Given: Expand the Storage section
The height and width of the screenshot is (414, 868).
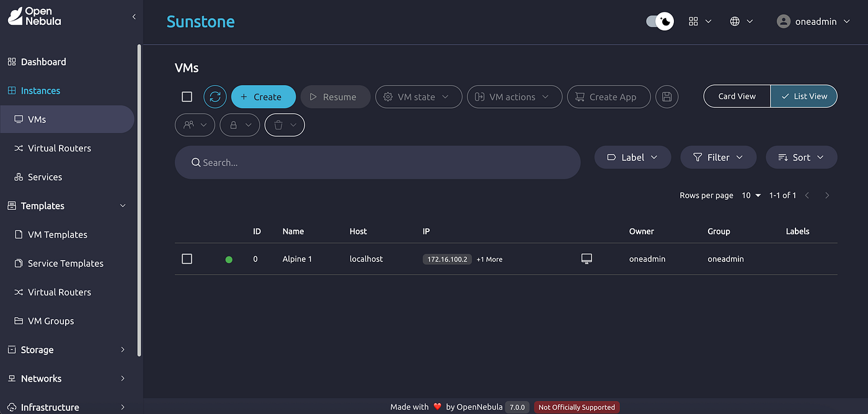Looking at the screenshot, I should click(122, 350).
